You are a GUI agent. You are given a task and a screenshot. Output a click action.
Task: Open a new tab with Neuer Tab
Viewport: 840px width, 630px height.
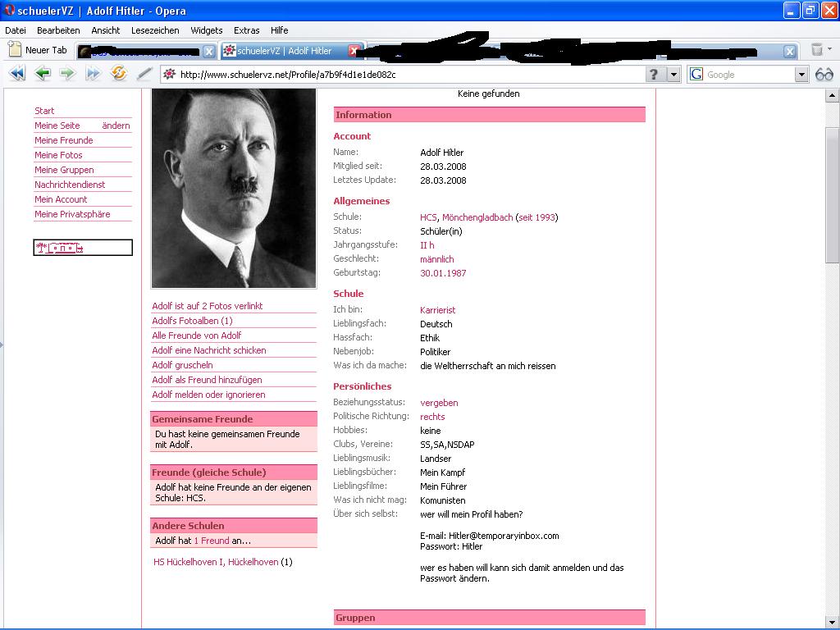pyautogui.click(x=38, y=50)
